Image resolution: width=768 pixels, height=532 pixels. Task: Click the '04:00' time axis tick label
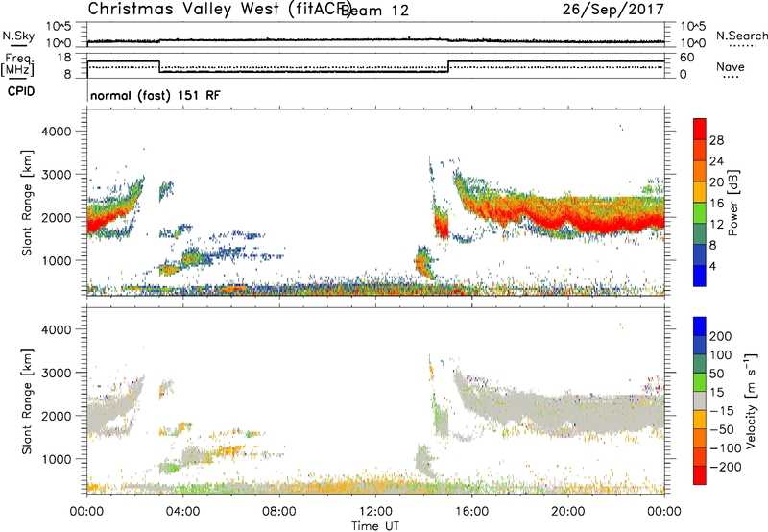(x=182, y=512)
